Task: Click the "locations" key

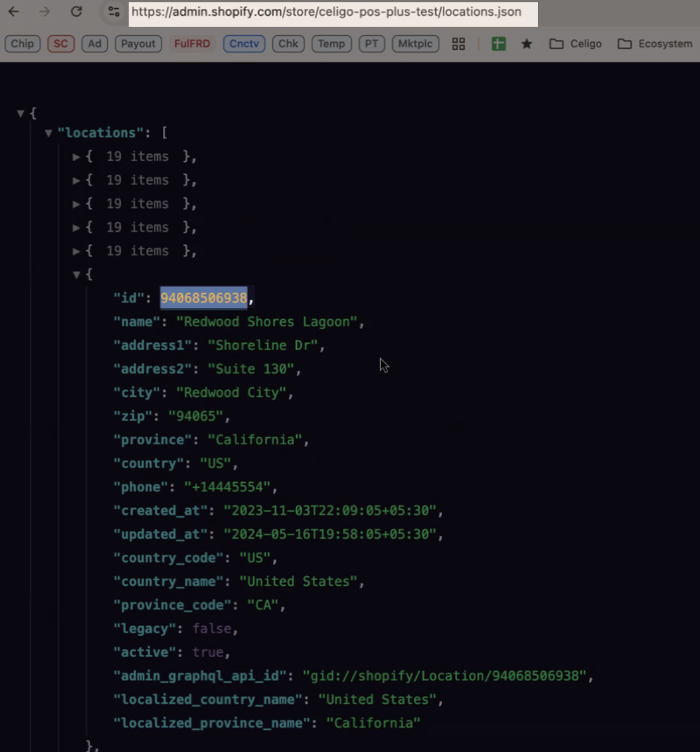Action: (x=100, y=133)
